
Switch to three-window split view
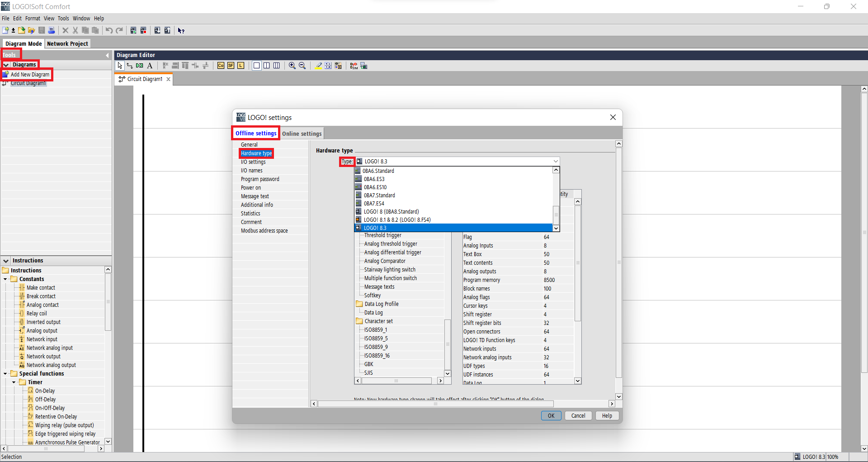(x=276, y=66)
